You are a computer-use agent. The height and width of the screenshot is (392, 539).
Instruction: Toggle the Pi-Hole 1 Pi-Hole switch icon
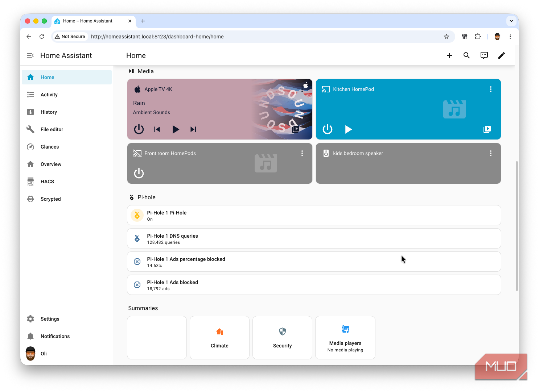click(137, 215)
